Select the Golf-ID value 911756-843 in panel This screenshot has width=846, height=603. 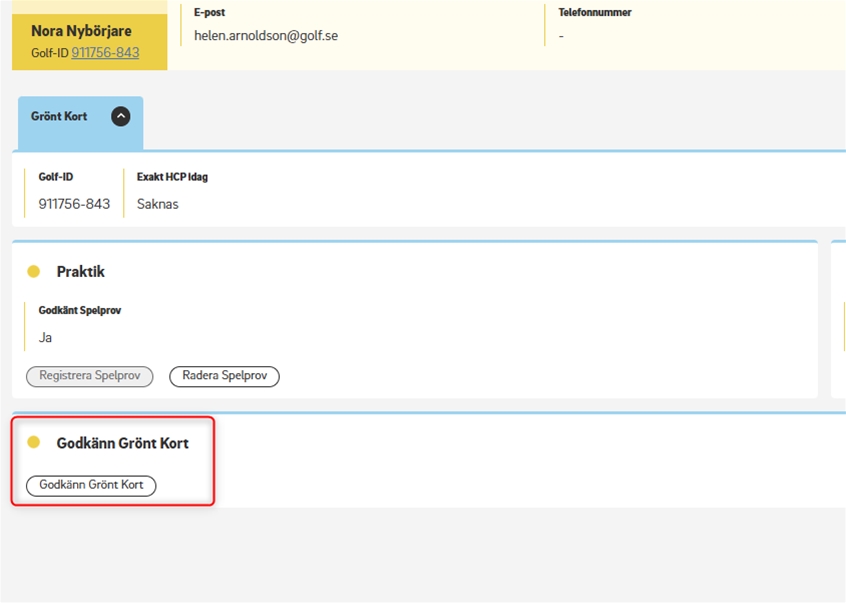pos(74,204)
